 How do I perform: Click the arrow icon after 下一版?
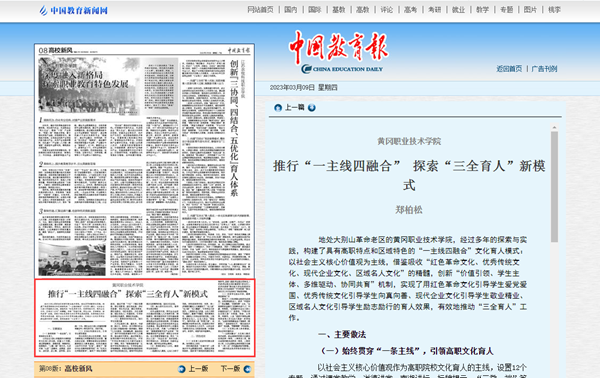pyautogui.click(x=247, y=369)
